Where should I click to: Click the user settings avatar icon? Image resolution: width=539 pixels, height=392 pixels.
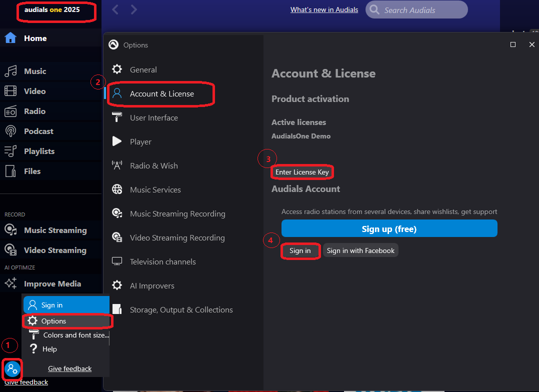[x=12, y=369]
